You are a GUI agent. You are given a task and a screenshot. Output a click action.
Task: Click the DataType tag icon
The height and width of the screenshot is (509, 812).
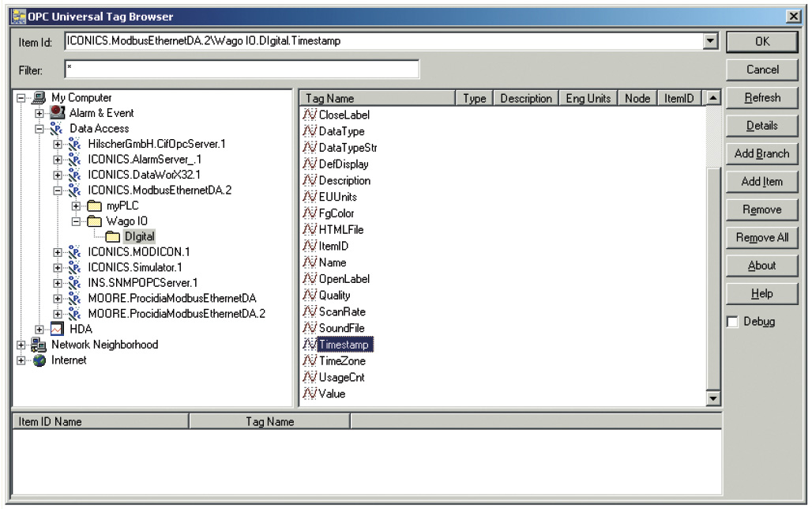(310, 131)
